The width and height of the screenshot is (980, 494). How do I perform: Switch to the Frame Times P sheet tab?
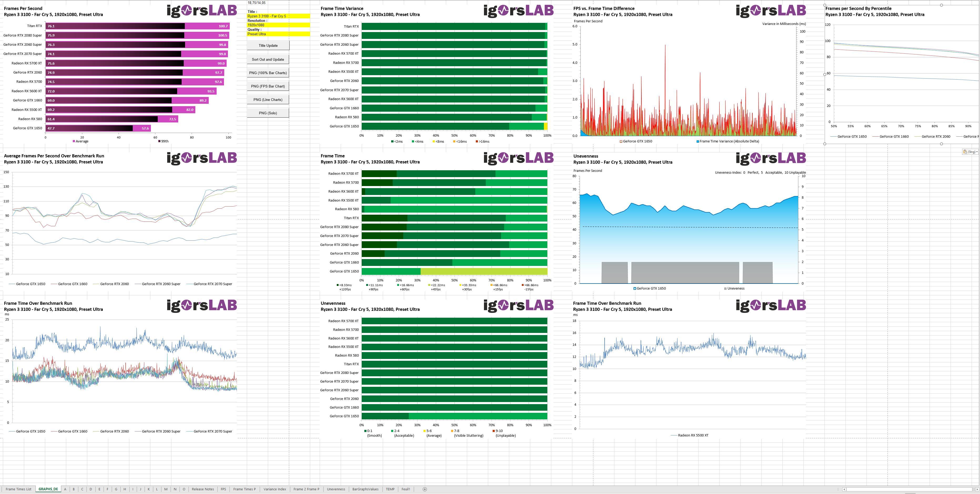click(x=244, y=489)
